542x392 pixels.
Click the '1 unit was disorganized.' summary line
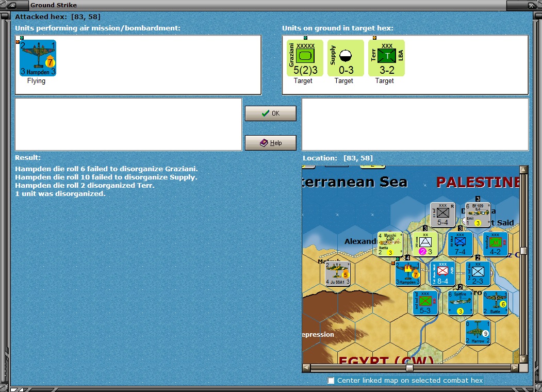pyautogui.click(x=60, y=194)
